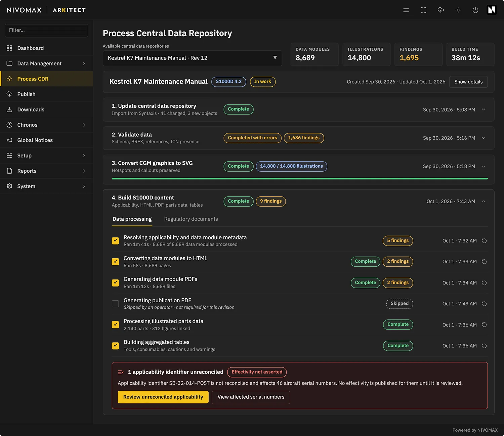Uncheck Resolving applicability and data module metadata
Screen dimensions: 504x436
115,241
